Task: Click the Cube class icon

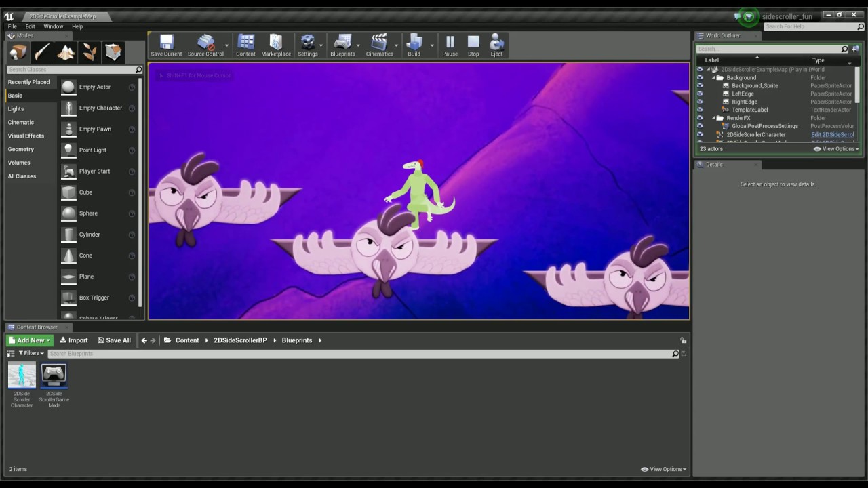Action: 68,192
